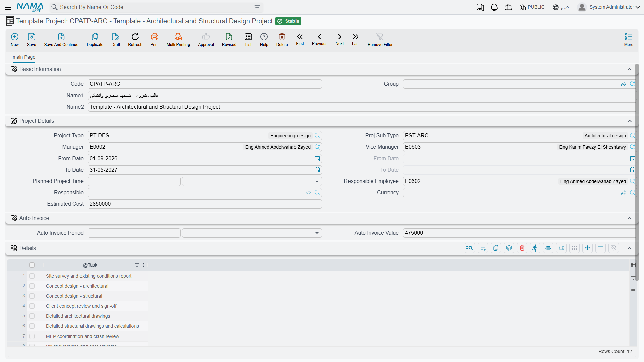Check row 2 Concept design architectural checkbox
The width and height of the screenshot is (644, 362).
pos(32,286)
